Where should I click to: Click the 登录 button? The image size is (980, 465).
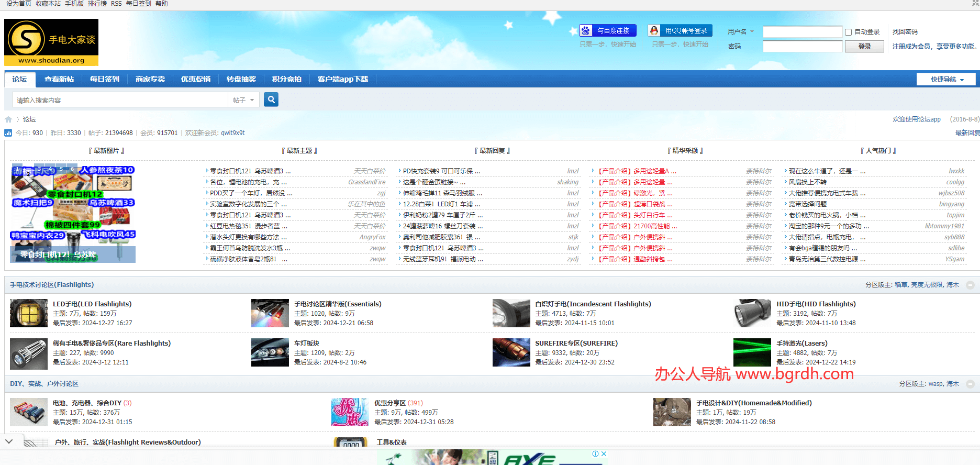864,47
